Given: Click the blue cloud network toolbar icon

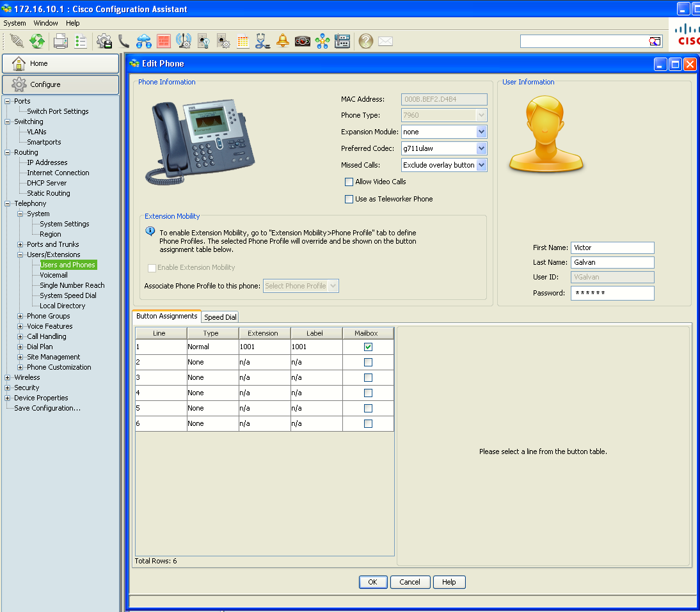Looking at the screenshot, I should tap(144, 41).
